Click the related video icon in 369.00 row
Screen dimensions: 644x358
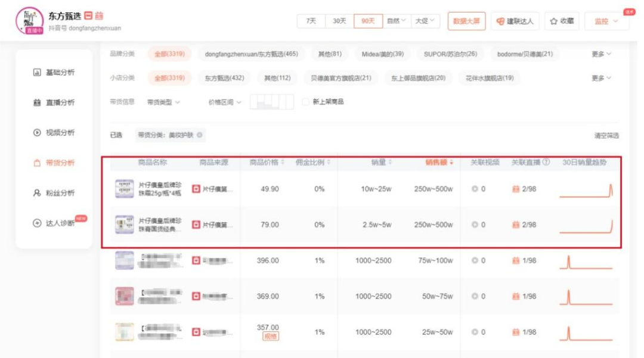tap(475, 296)
